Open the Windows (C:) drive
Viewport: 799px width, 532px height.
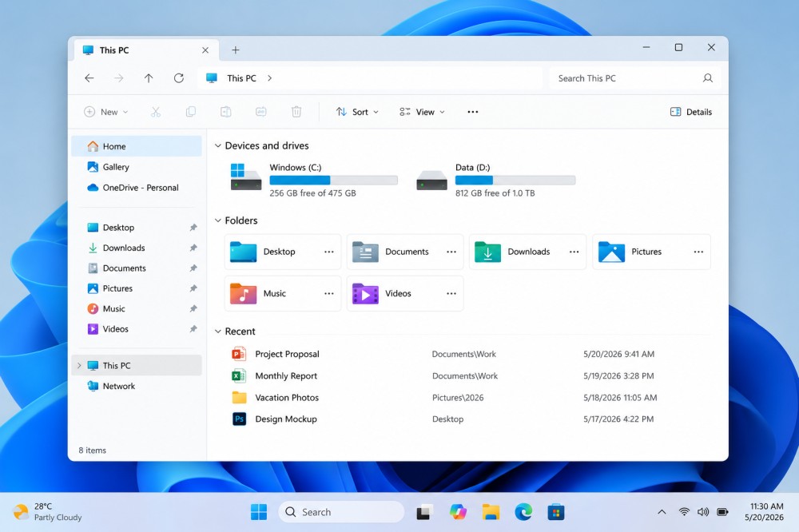313,180
